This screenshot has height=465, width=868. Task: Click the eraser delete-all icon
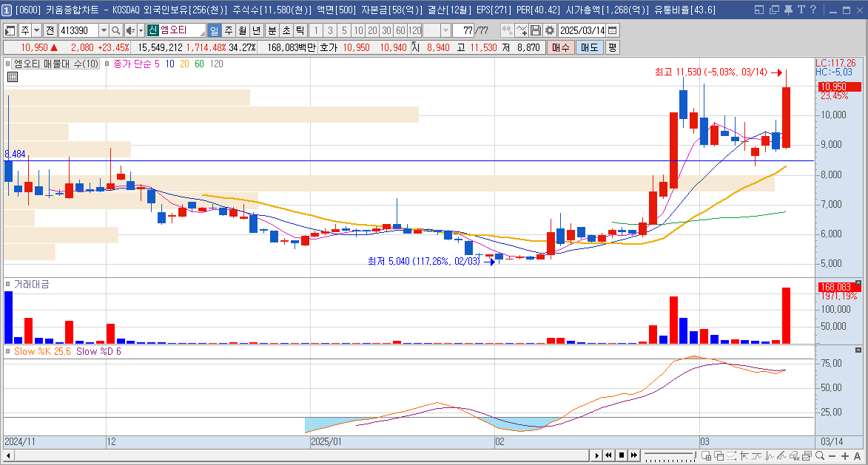[794, 455]
